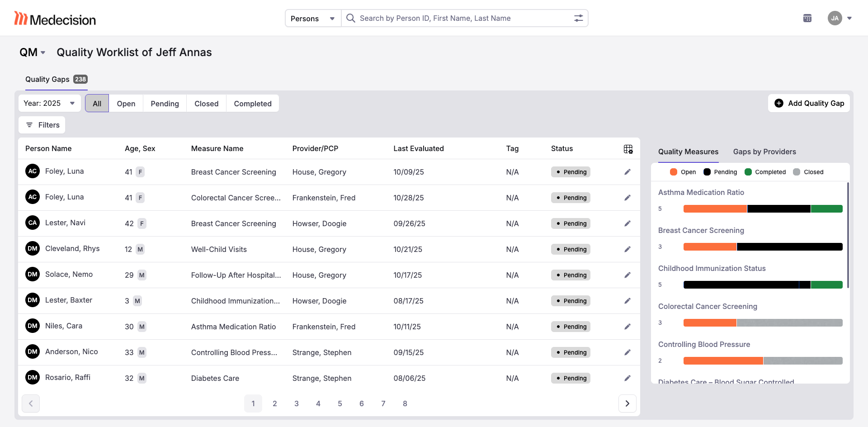
Task: Edit Breast Cancer Screening row for Lester, Navi
Action: tap(627, 223)
